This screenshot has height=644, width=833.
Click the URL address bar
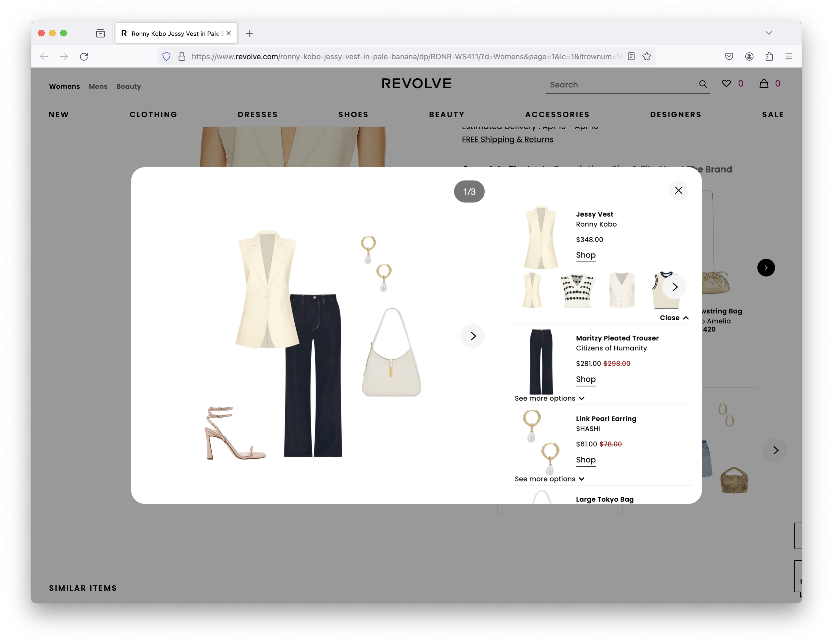tap(406, 56)
